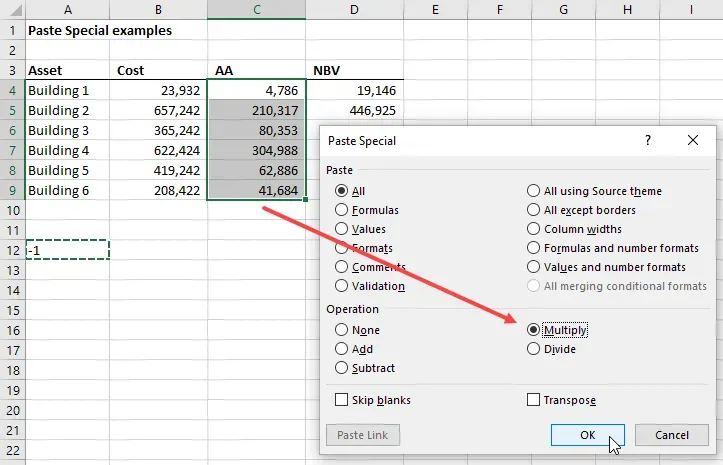Select the Values paste option

[x=343, y=229]
